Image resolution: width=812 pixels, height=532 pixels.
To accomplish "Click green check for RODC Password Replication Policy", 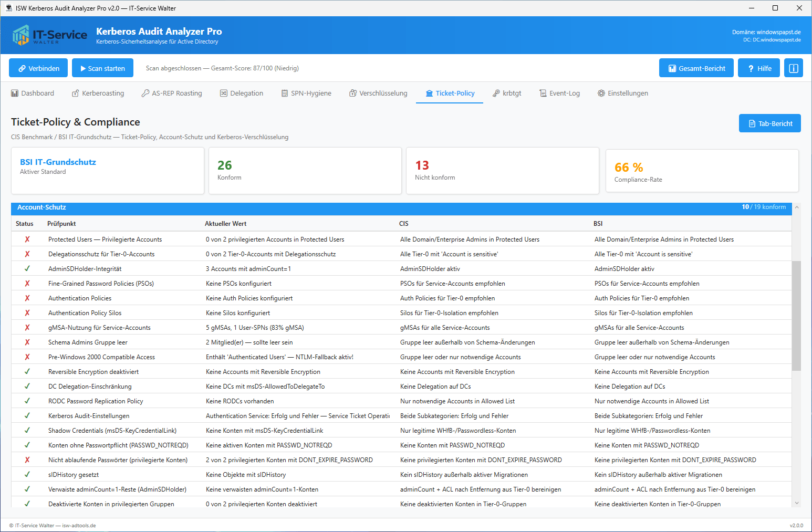I will (x=27, y=401).
